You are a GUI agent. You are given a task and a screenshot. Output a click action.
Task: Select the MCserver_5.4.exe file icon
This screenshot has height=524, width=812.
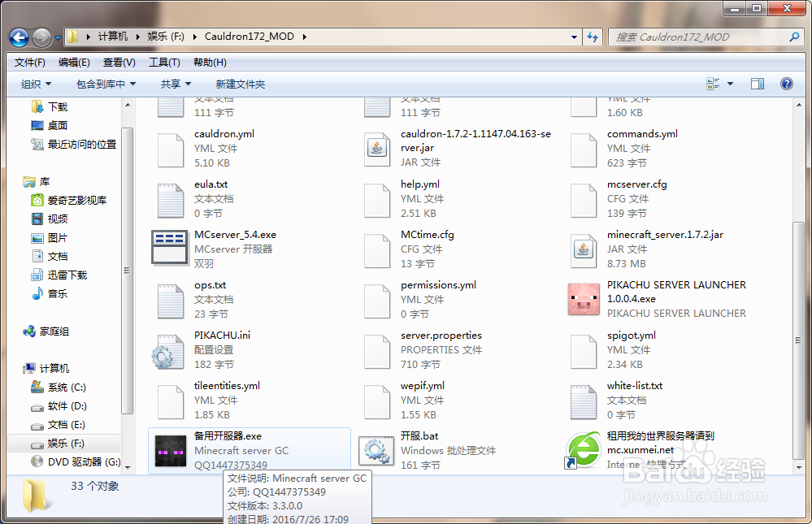coord(169,248)
